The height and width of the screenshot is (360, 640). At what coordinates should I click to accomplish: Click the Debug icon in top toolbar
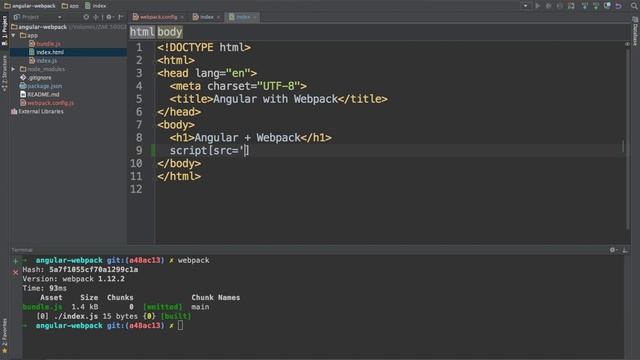[x=549, y=6]
